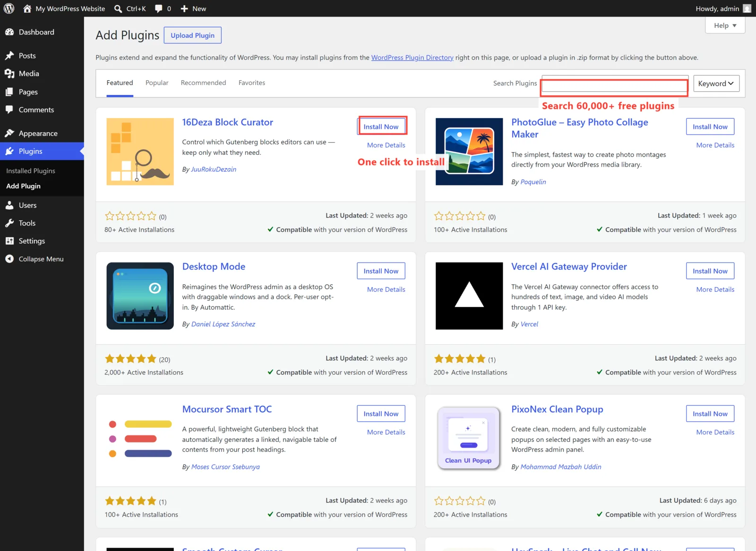Click the Tools wrench icon
Image resolution: width=756 pixels, height=551 pixels.
click(9, 223)
